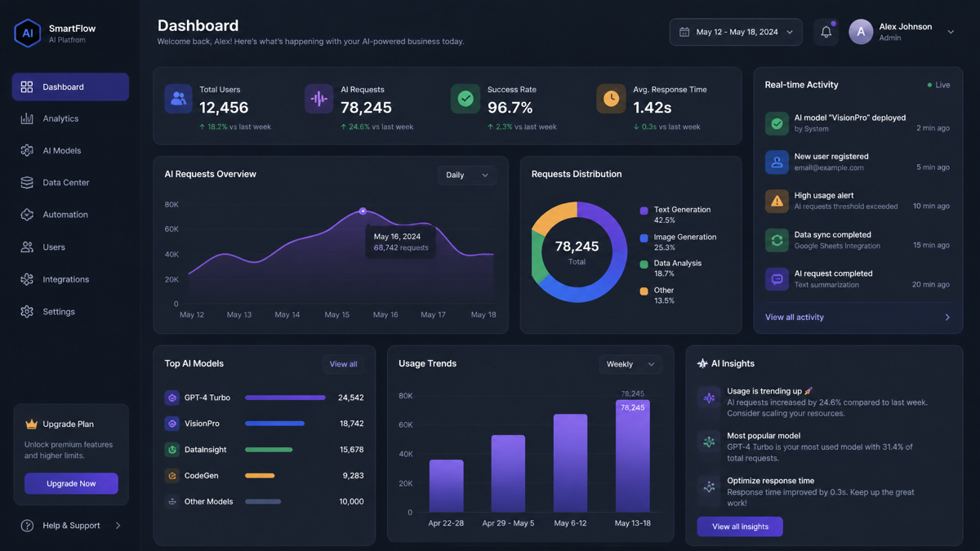Click the Live status indicator

[938, 85]
